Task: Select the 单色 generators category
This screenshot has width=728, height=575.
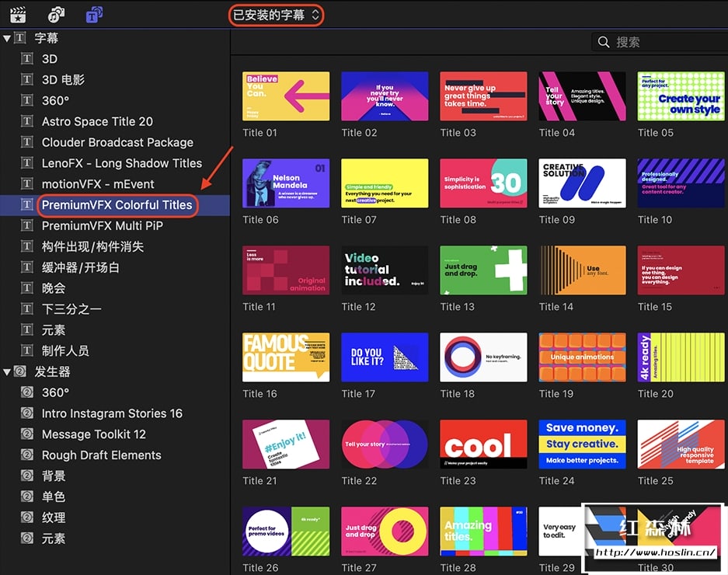Action: tap(115, 497)
